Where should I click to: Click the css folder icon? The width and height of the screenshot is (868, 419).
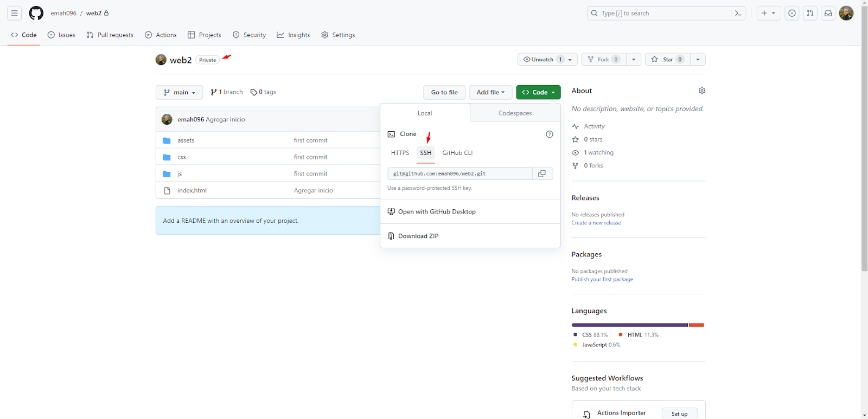pos(167,157)
